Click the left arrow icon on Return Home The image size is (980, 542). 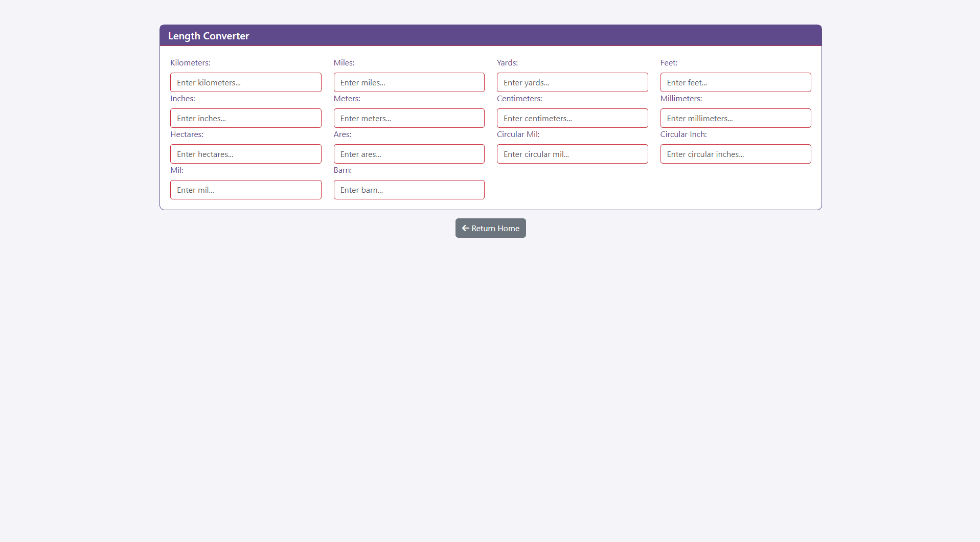click(465, 228)
